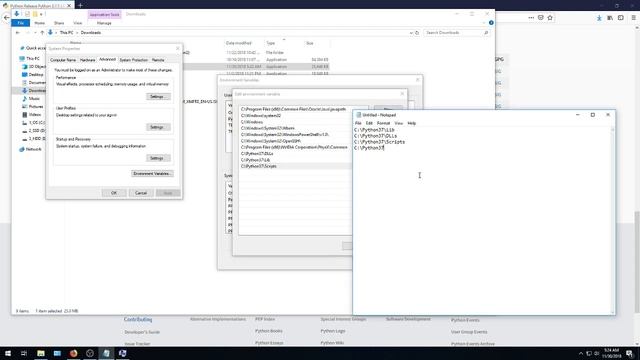
Task: Bookmark page with star icon in browser
Action: pyautogui.click(x=550, y=18)
